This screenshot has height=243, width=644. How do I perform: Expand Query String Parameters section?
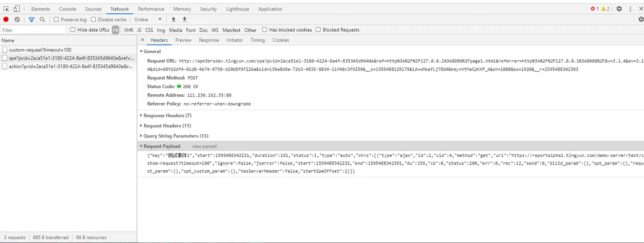pos(175,136)
